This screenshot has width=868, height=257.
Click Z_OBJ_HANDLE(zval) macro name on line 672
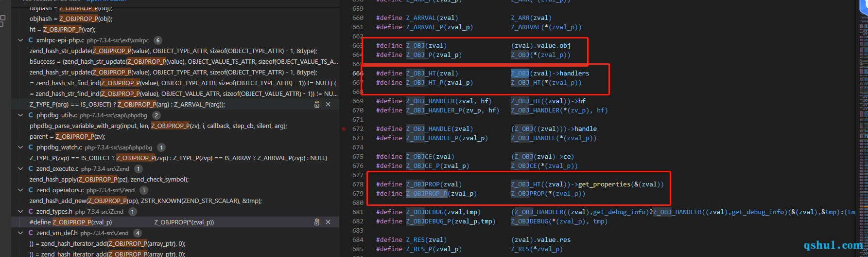[439, 129]
